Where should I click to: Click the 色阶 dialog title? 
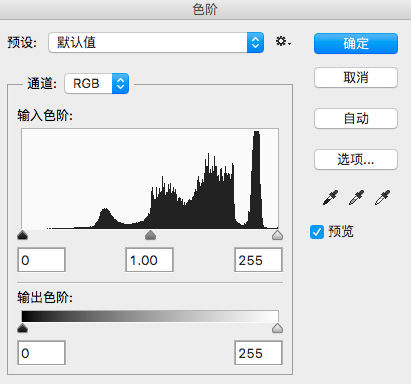tap(205, 9)
